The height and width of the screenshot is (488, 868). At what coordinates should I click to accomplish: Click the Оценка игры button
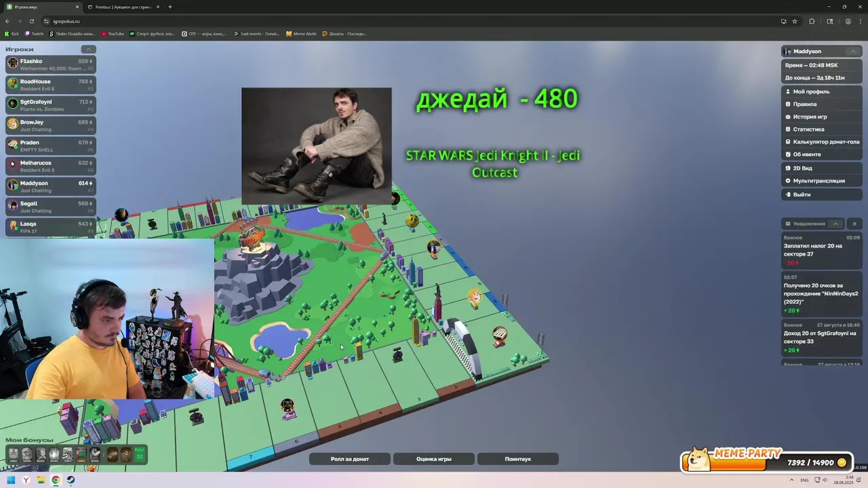pyautogui.click(x=434, y=459)
